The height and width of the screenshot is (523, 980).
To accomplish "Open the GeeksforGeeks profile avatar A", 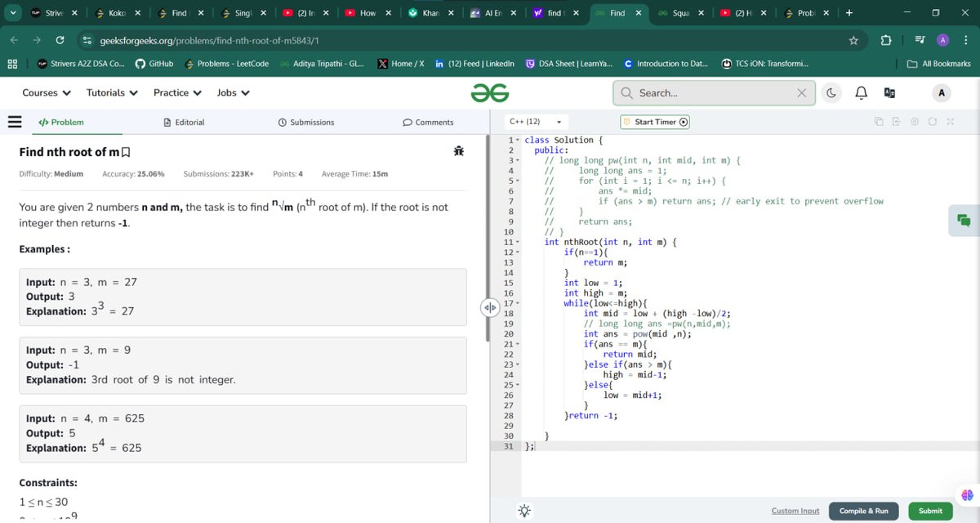I will coord(941,93).
